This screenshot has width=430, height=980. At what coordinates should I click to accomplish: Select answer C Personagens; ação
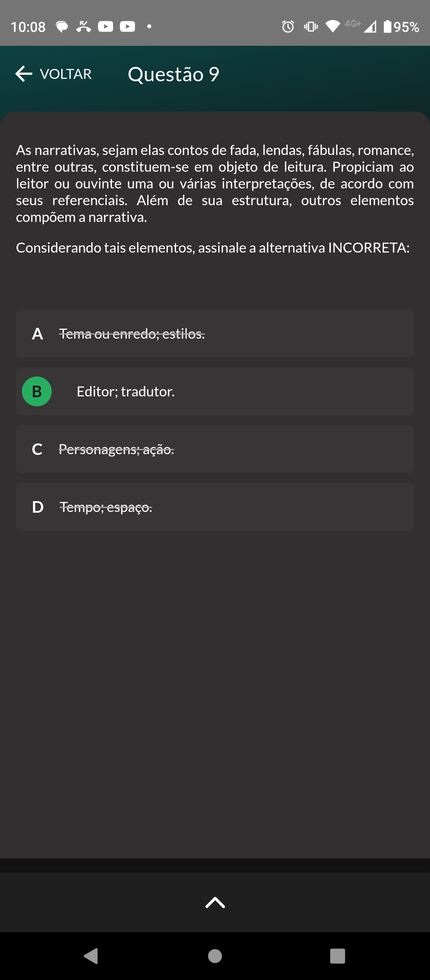(215, 449)
